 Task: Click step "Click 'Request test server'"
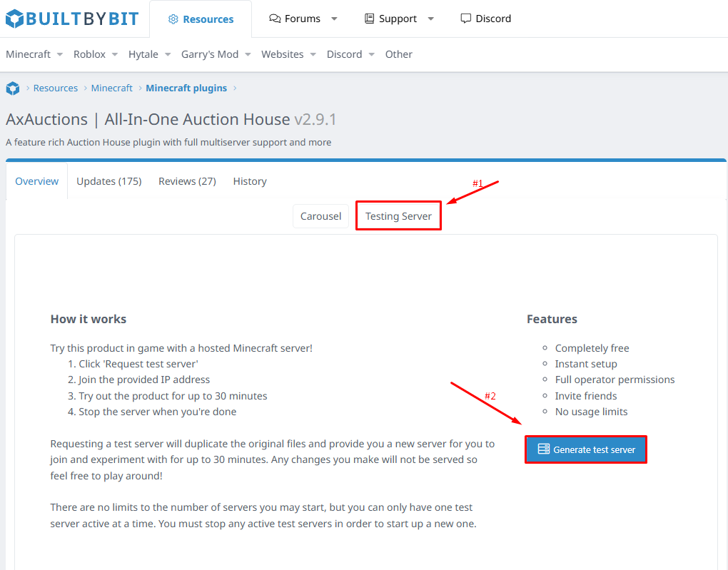click(138, 364)
